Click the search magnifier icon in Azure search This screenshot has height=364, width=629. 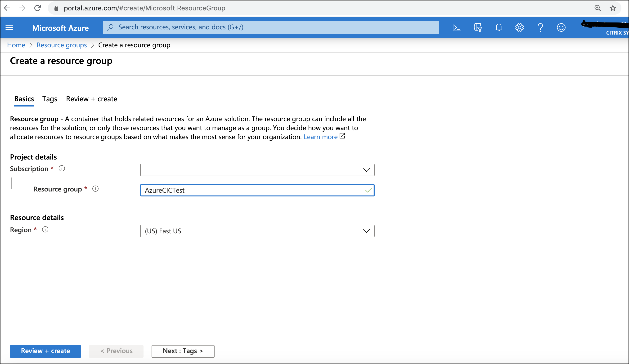click(x=110, y=27)
